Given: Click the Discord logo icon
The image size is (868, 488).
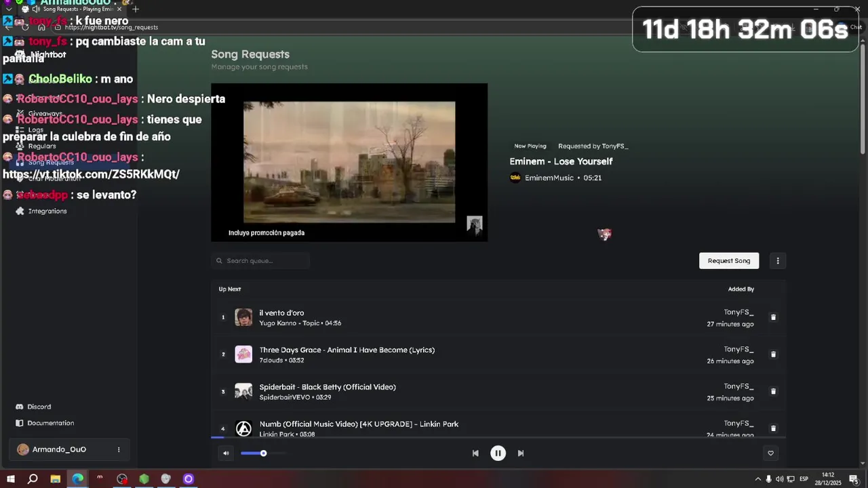Looking at the screenshot, I should click(20, 407).
